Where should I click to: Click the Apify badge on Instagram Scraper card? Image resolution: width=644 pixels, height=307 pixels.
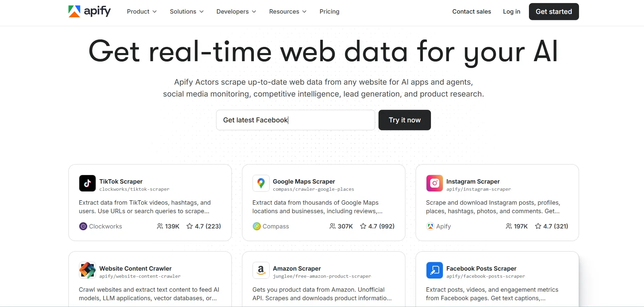438,226
